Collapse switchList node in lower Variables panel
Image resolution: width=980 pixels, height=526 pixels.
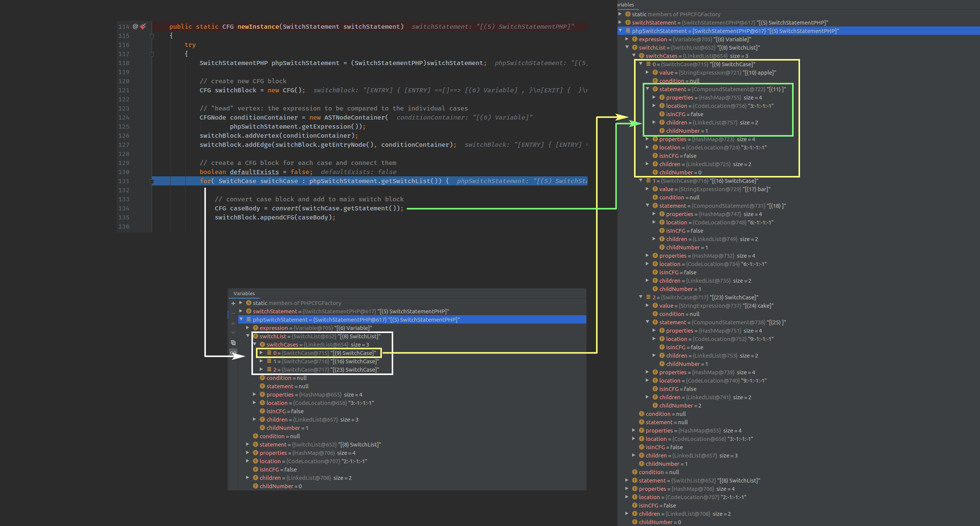tap(248, 336)
